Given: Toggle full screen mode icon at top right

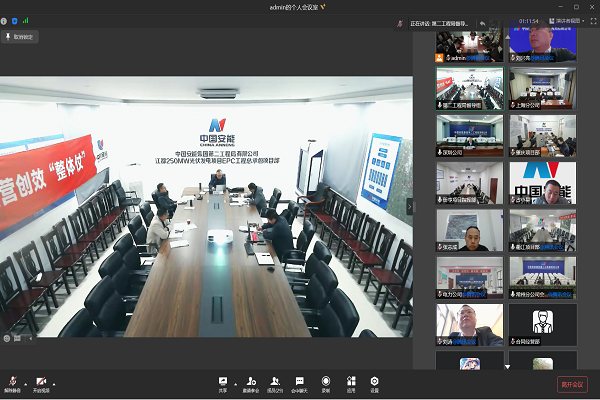Looking at the screenshot, I should tap(593, 21).
